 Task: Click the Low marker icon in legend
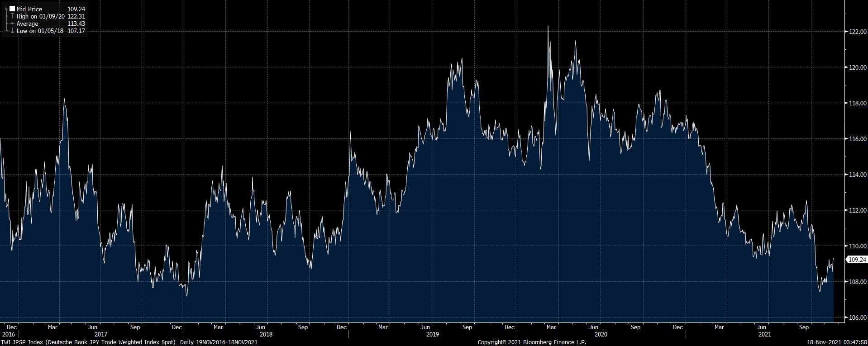12,31
